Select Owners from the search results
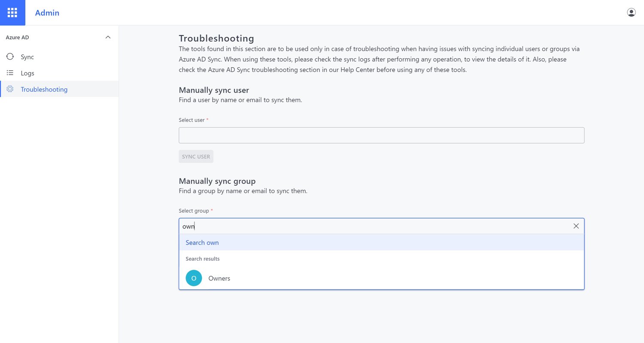The image size is (644, 343). tap(219, 278)
